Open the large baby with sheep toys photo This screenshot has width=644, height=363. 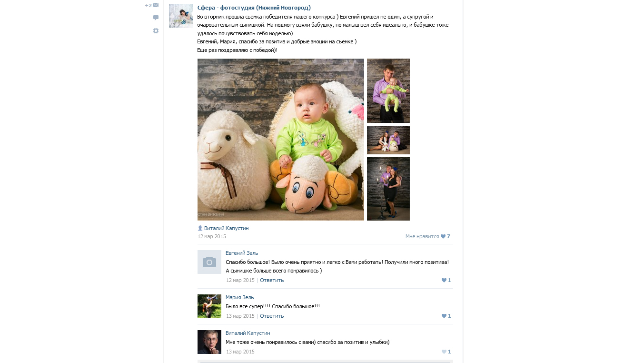[x=281, y=140]
